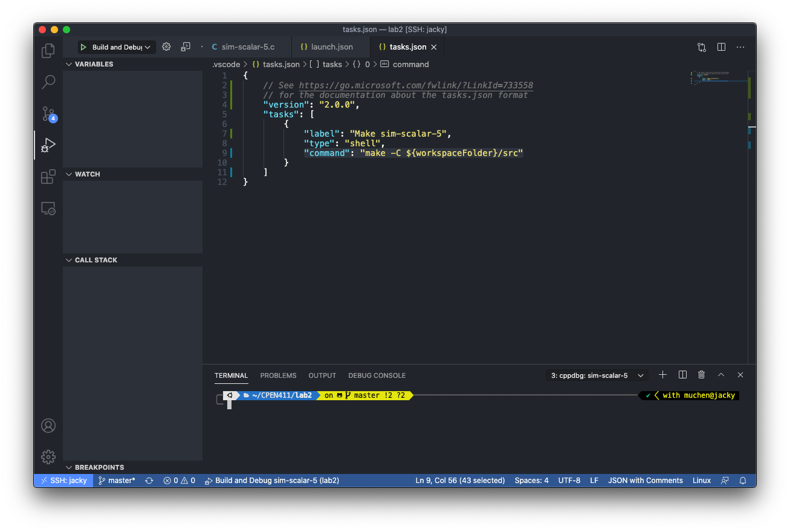The width and height of the screenshot is (790, 532).
Task: Open Go to Line via Ln 9, Col 56
Action: coord(460,481)
